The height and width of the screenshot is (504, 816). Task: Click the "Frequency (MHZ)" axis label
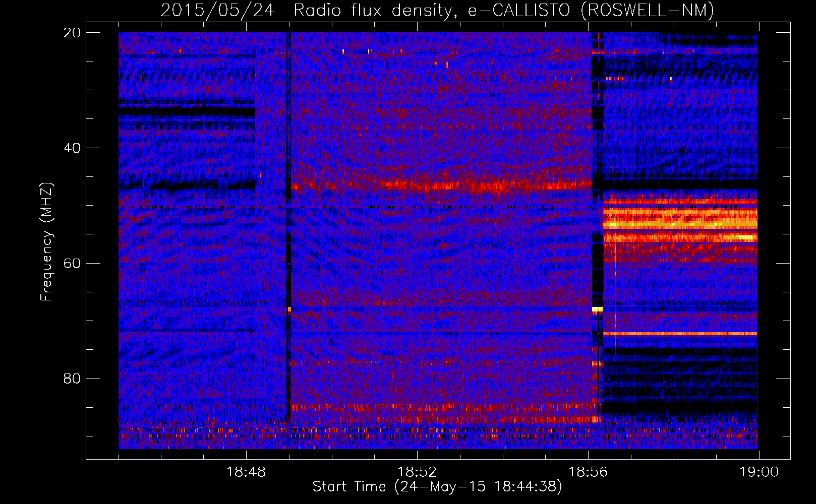[46, 242]
